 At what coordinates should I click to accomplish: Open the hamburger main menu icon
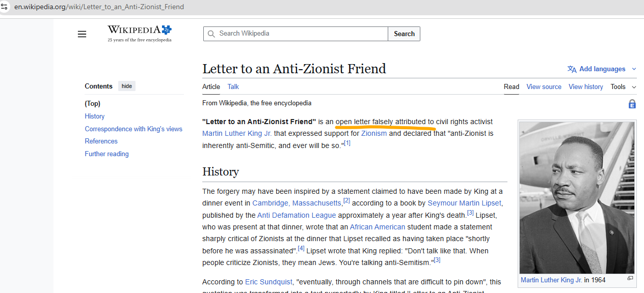click(82, 34)
